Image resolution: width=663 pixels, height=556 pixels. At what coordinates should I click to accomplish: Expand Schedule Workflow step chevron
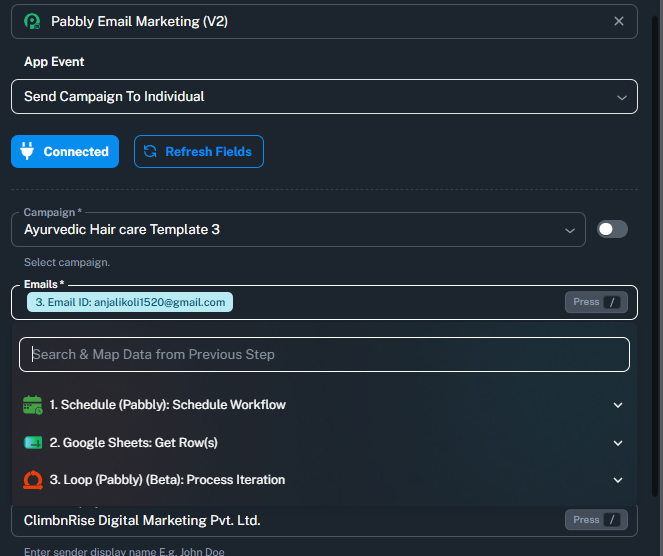pyautogui.click(x=618, y=405)
